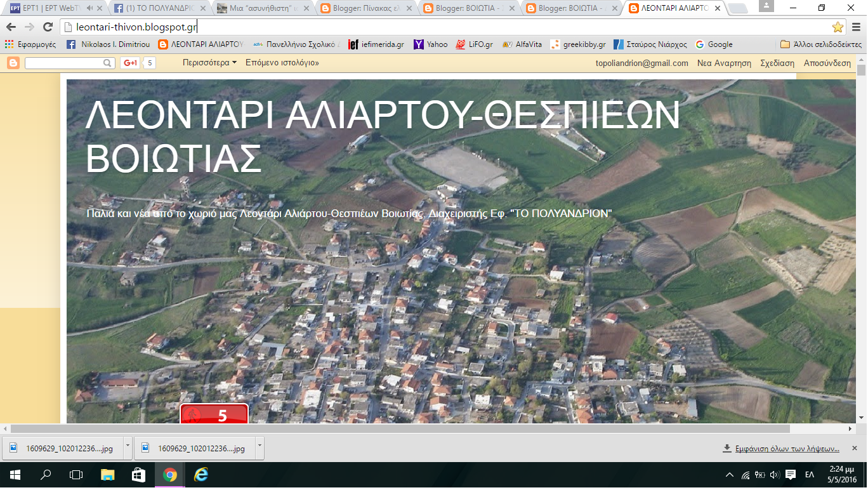
Task: Open the Εφαρμογές apps shortcut
Action: 30,44
